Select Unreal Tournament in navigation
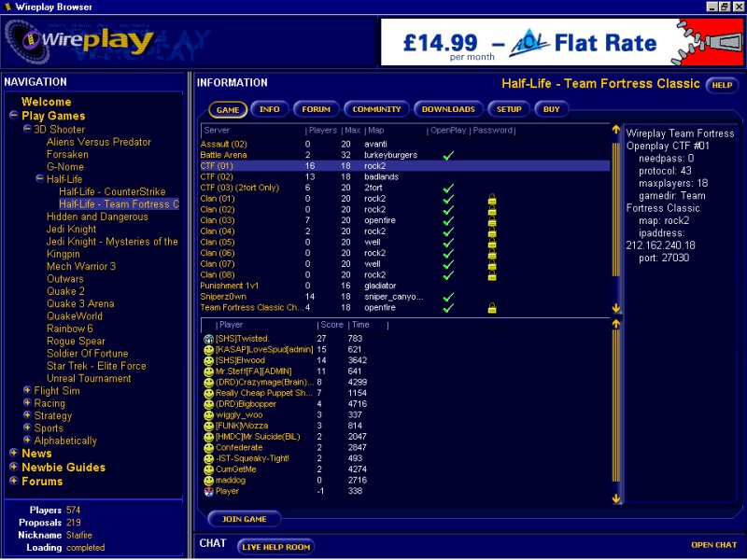Image resolution: width=747 pixels, height=560 pixels. pyautogui.click(x=89, y=378)
